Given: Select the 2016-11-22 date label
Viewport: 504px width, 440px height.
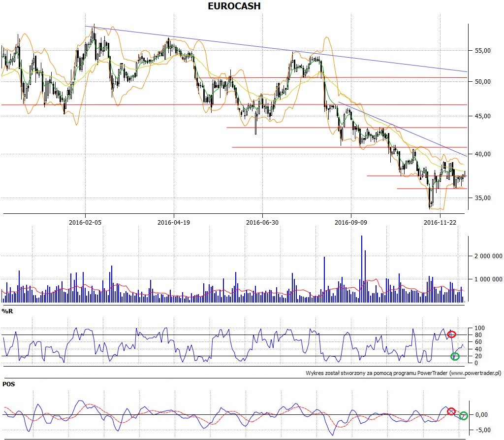Looking at the screenshot, I should click(440, 222).
